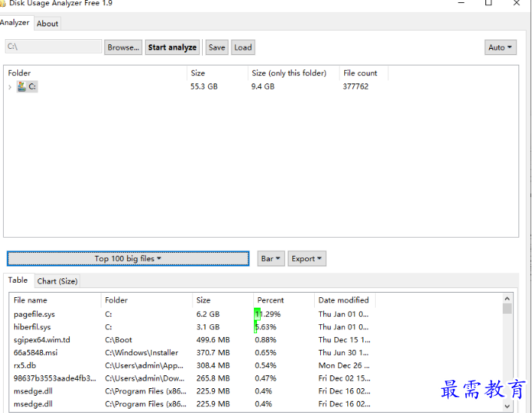The height and width of the screenshot is (413, 532).
Task: Click the Mon Dec 26 date cell
Action: click(344, 366)
